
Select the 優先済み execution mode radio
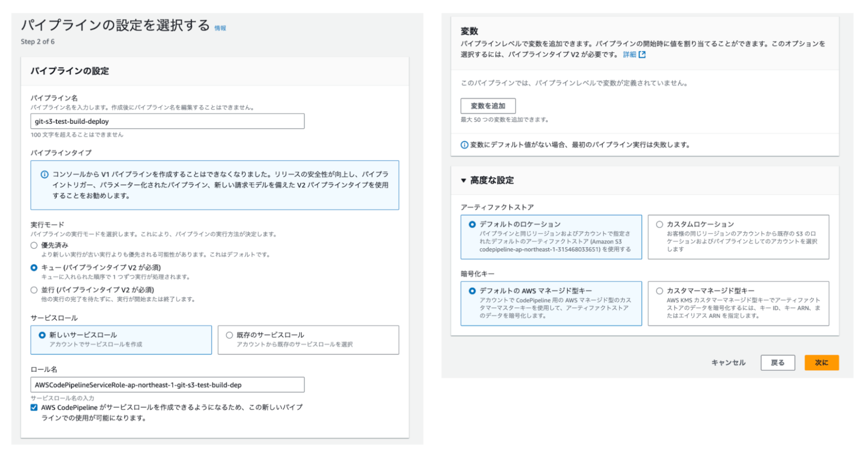click(x=34, y=246)
